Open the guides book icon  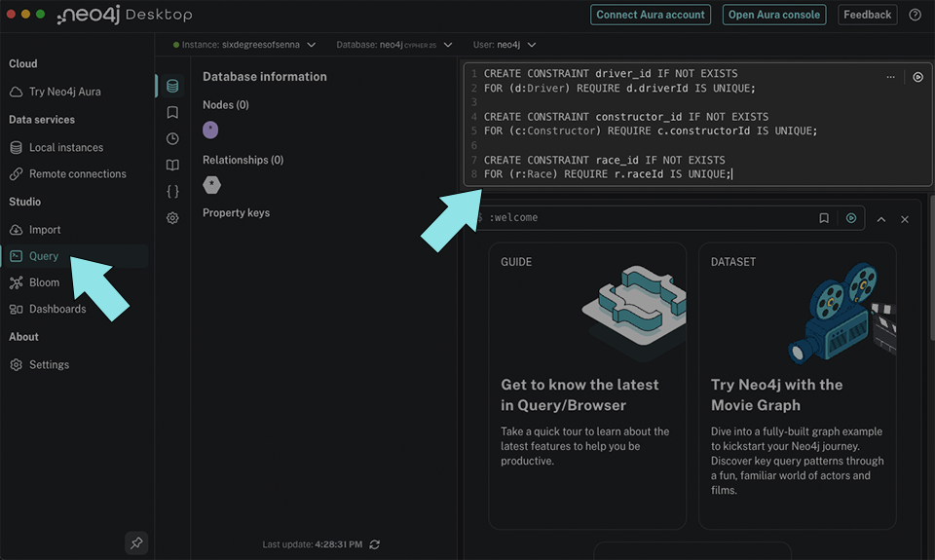pos(172,166)
